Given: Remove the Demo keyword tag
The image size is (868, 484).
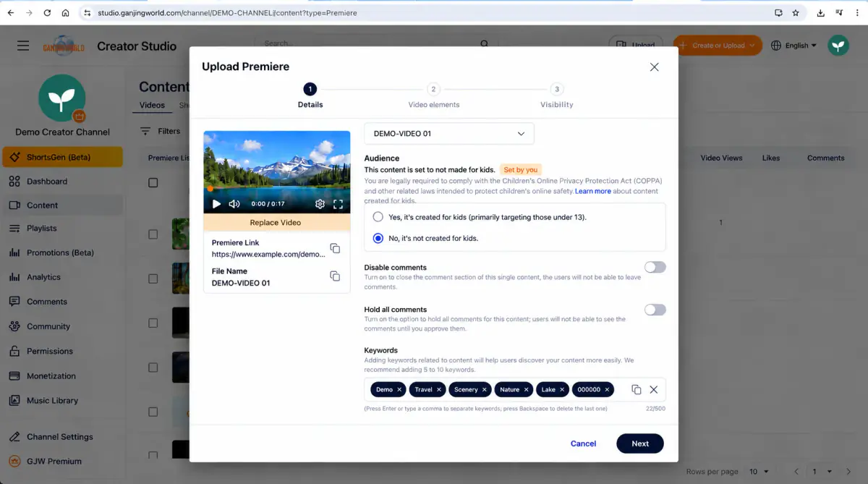Looking at the screenshot, I should click(399, 389).
